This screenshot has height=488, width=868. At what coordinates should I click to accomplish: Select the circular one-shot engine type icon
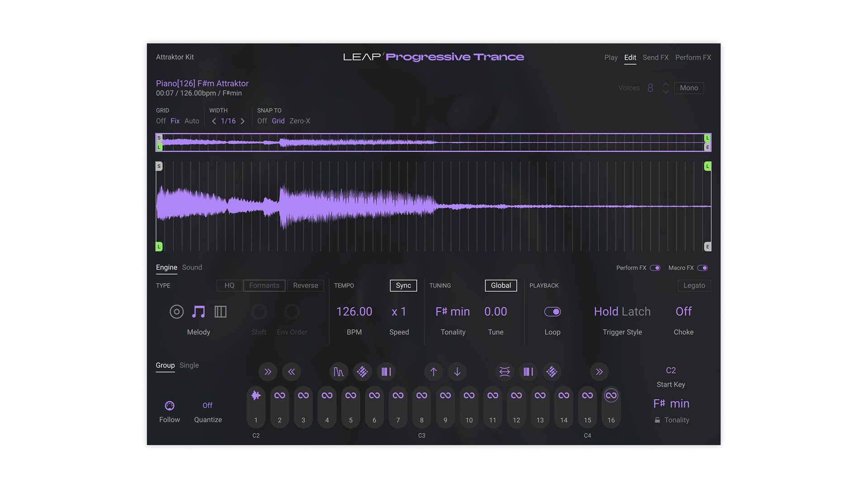176,312
